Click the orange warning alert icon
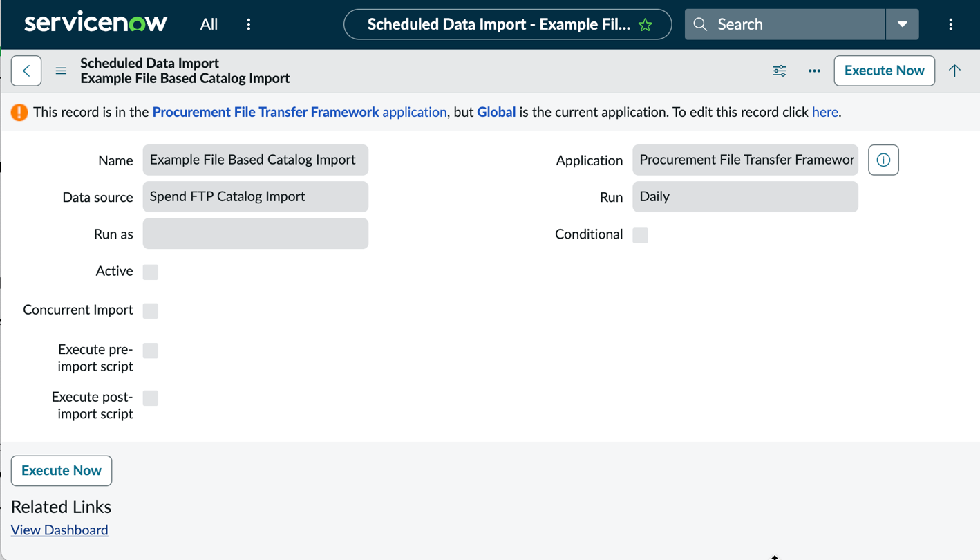980x560 pixels. pos(19,112)
